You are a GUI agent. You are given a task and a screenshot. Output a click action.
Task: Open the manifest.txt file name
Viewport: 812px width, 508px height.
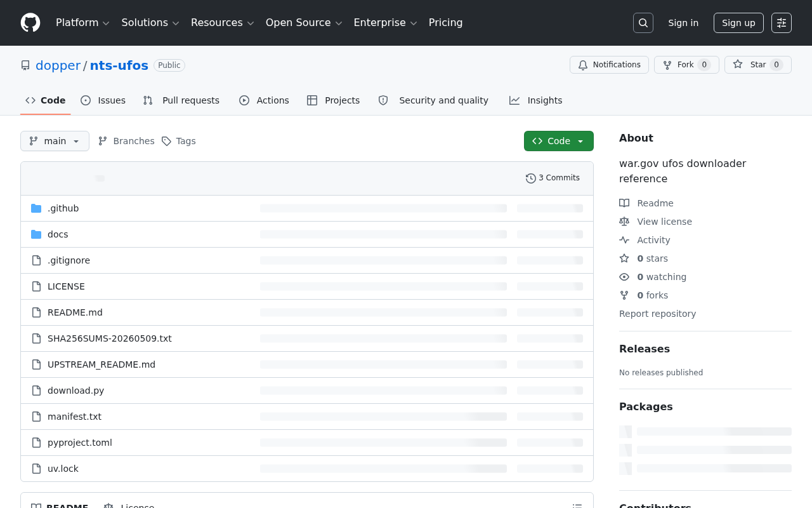74,417
